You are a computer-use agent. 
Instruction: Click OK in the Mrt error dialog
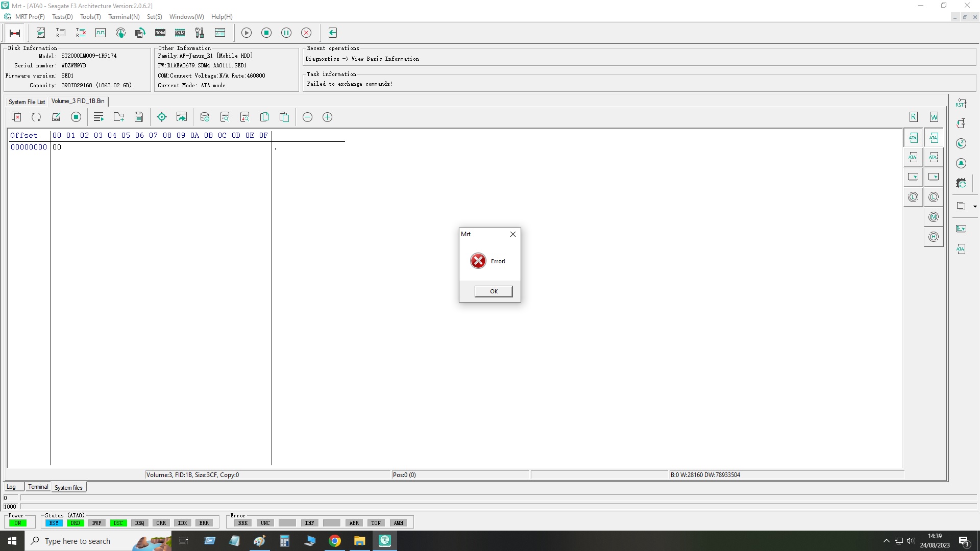pyautogui.click(x=493, y=291)
